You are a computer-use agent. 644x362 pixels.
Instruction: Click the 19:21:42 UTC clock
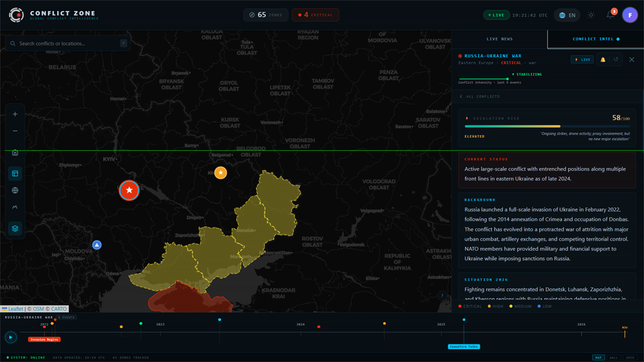[530, 15]
